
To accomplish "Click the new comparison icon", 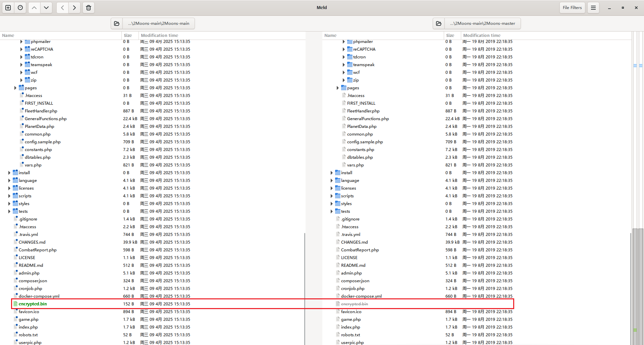I will [8, 8].
